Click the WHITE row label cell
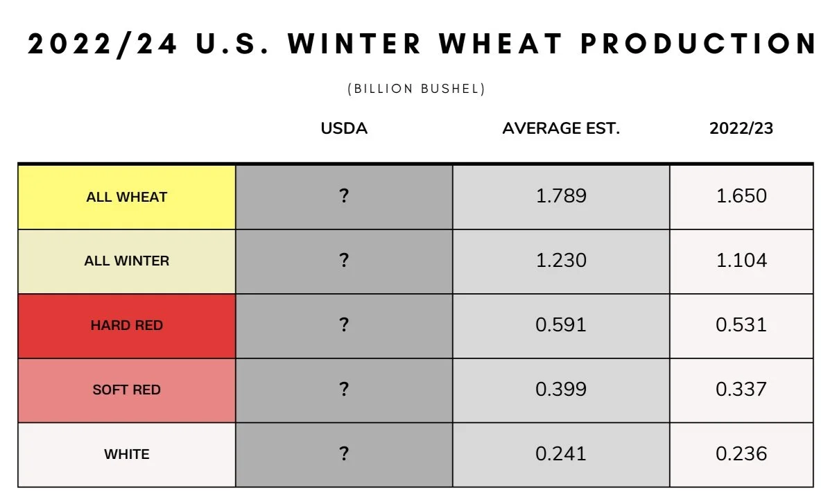 pos(126,454)
